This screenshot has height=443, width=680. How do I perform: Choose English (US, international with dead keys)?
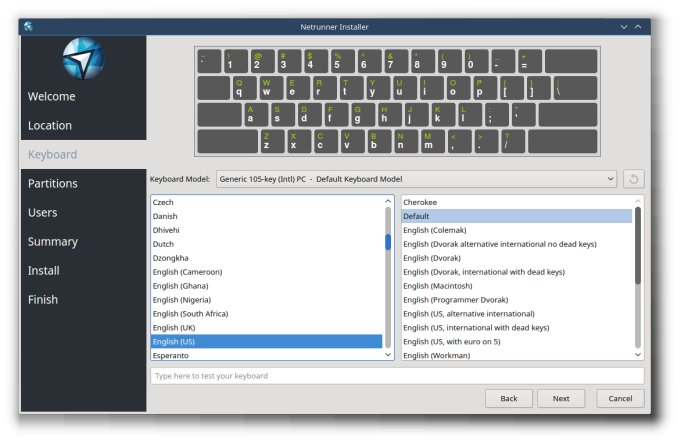pyautogui.click(x=517, y=327)
